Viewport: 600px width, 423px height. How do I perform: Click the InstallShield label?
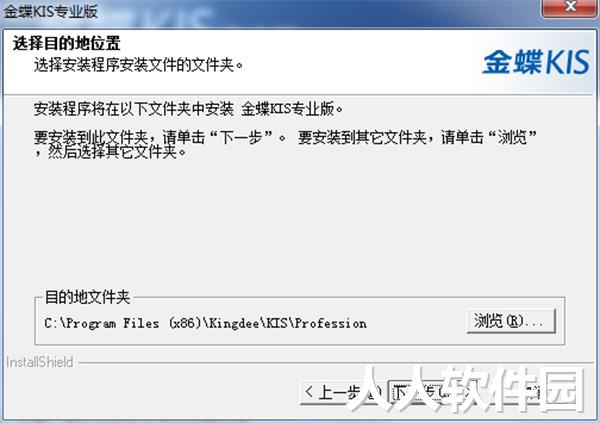[x=40, y=362]
